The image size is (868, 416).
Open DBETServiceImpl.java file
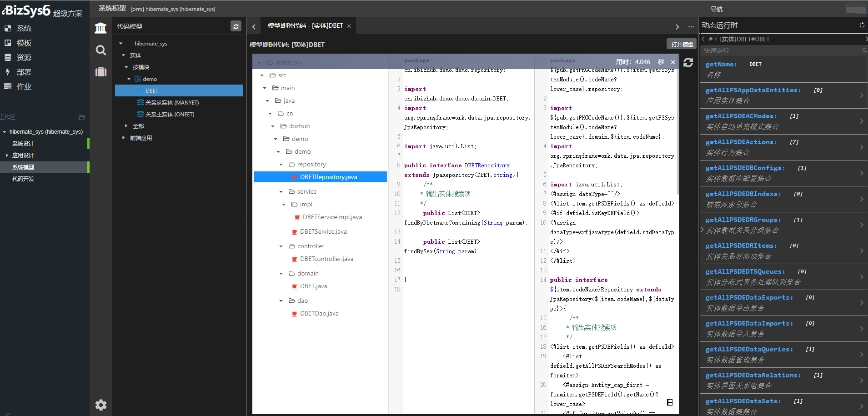tap(332, 217)
